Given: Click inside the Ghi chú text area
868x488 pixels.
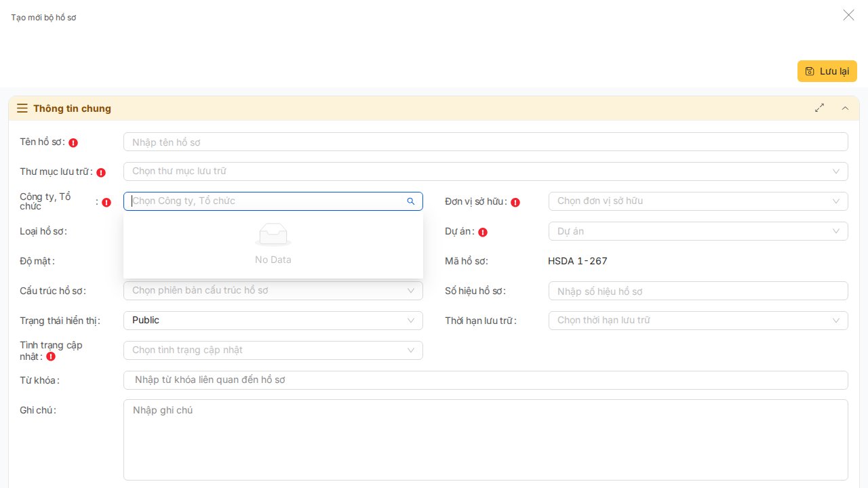Looking at the screenshot, I should 485,439.
